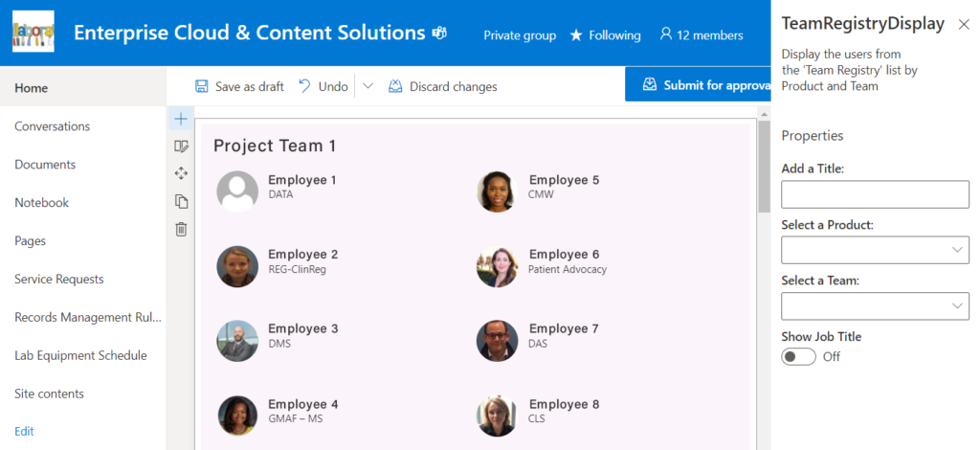Click the site logo image
Viewport: 980px width, 450px height.
(x=33, y=32)
